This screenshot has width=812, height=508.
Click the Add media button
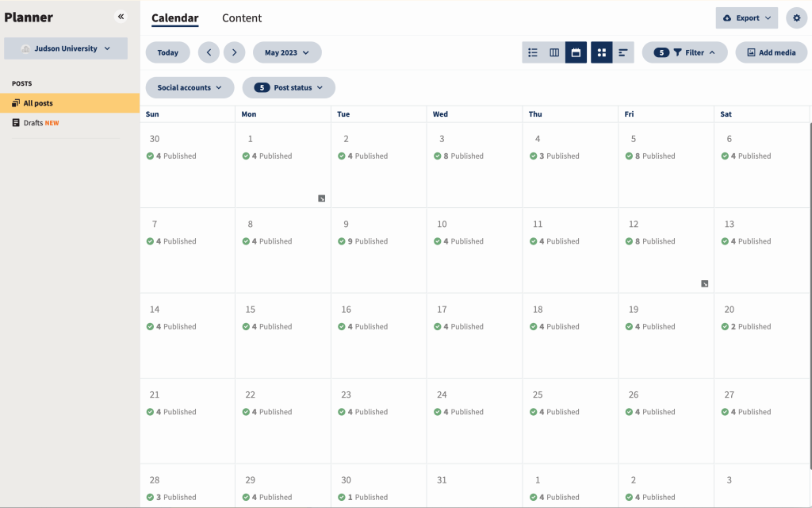(x=771, y=52)
